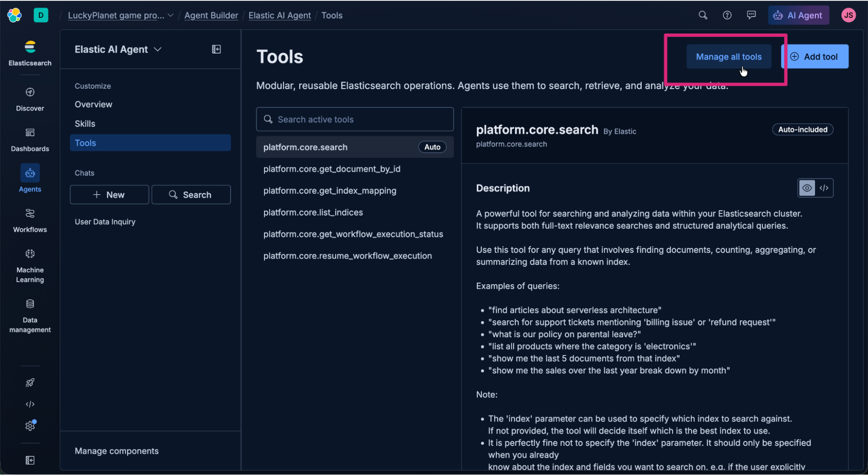868x475 pixels.
Task: Select the platform.core.search tool
Action: click(x=355, y=147)
